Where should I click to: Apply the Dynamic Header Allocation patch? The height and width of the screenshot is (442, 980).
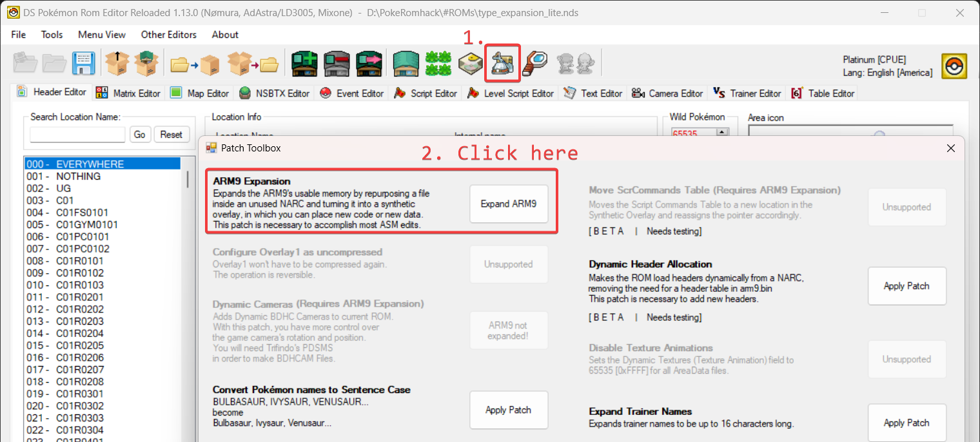tap(906, 286)
